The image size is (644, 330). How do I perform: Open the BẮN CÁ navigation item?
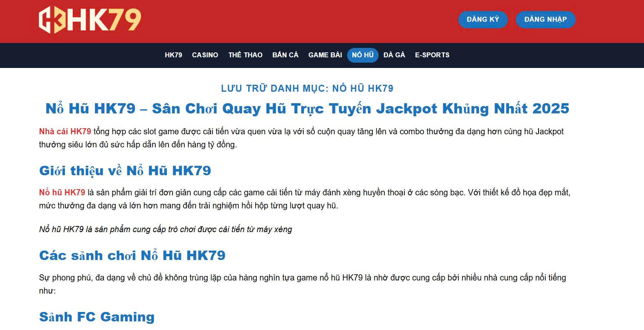pos(285,55)
